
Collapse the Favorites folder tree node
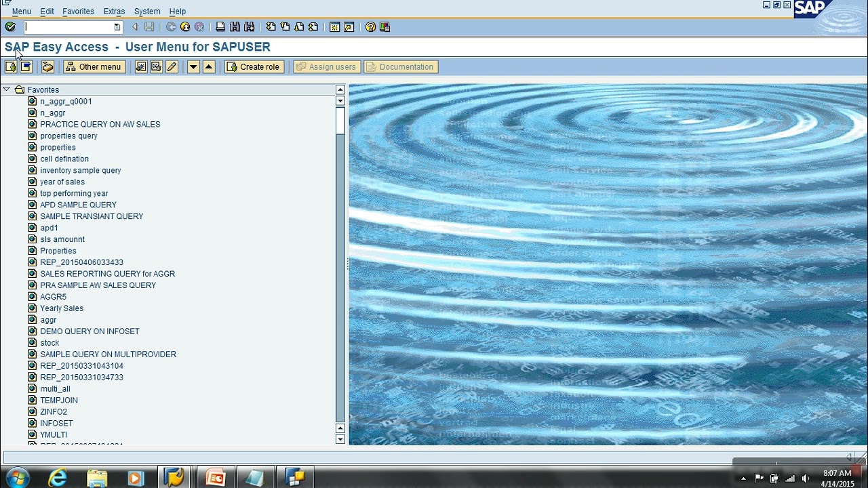click(x=6, y=89)
